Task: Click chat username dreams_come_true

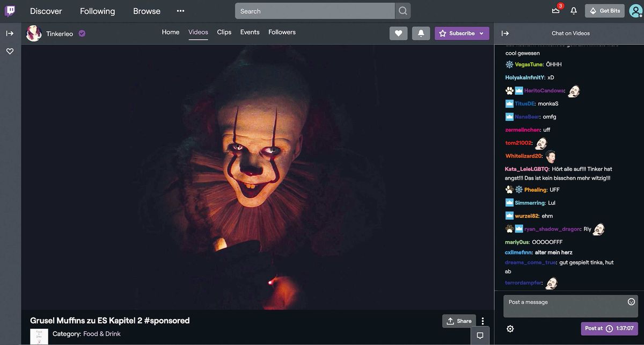Action: point(530,262)
